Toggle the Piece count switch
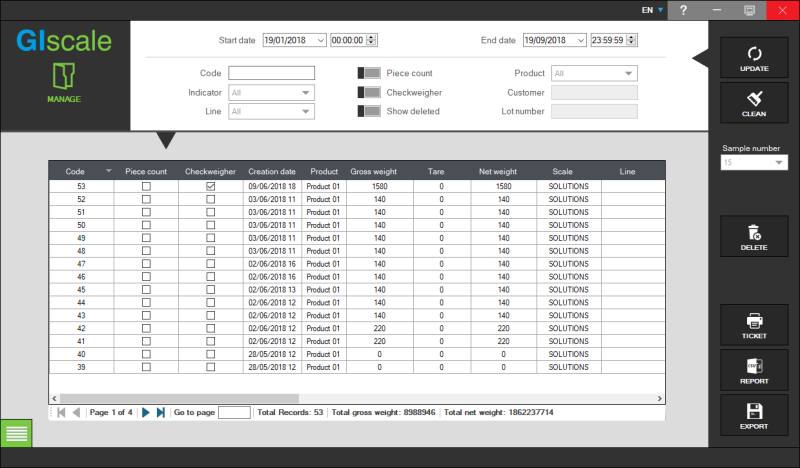This screenshot has height=468, width=800. click(x=369, y=73)
